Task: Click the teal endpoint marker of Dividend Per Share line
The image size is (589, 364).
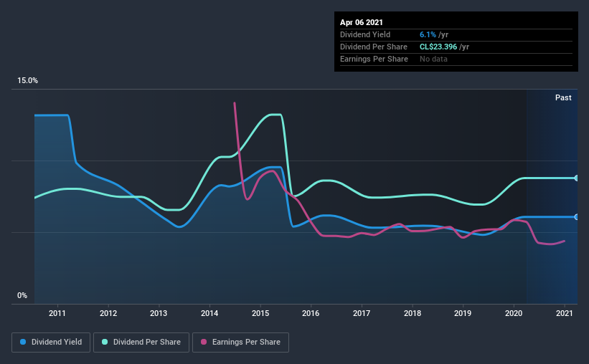Action: (x=576, y=178)
